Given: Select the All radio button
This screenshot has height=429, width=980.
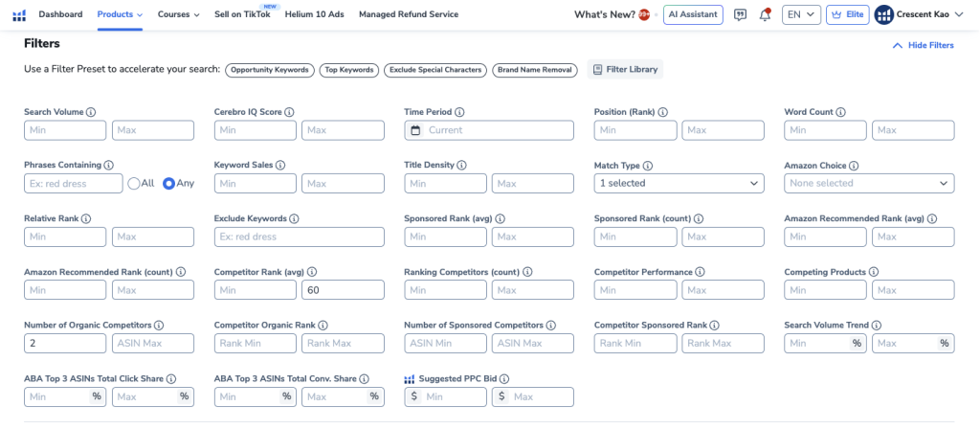Looking at the screenshot, I should 134,183.
